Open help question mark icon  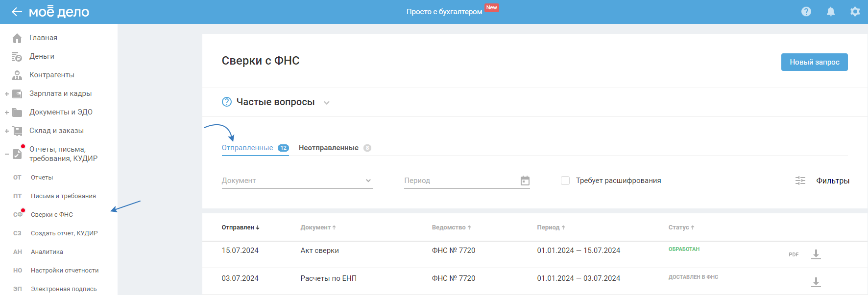click(806, 12)
